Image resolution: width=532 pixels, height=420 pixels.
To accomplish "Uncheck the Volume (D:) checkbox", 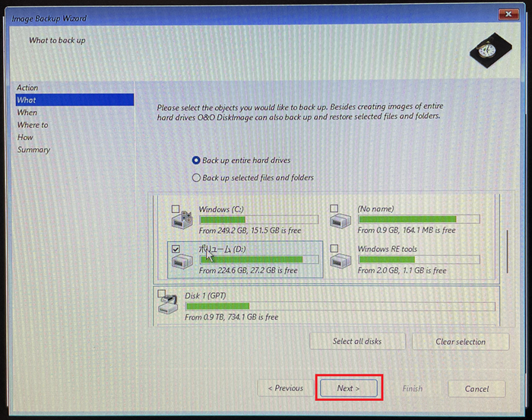I will tap(176, 249).
